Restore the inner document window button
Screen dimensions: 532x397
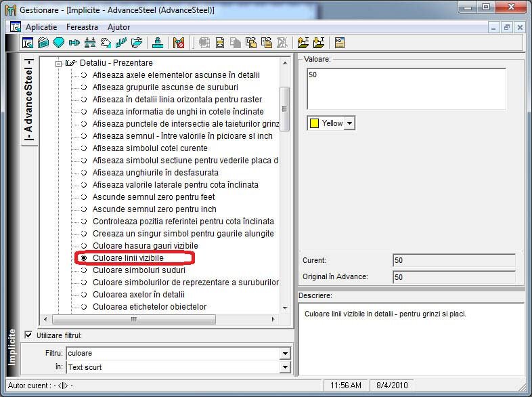506,27
